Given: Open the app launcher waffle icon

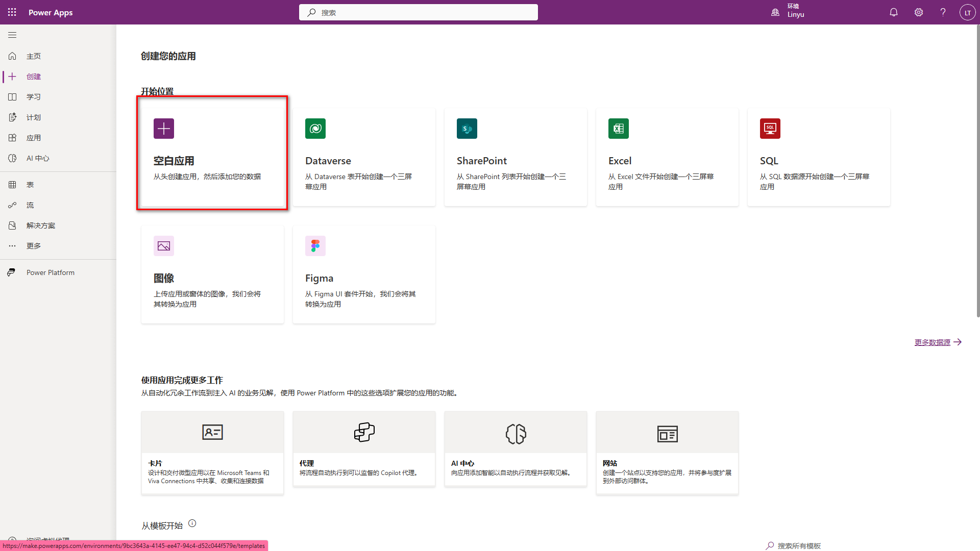Looking at the screenshot, I should pyautogui.click(x=12, y=12).
